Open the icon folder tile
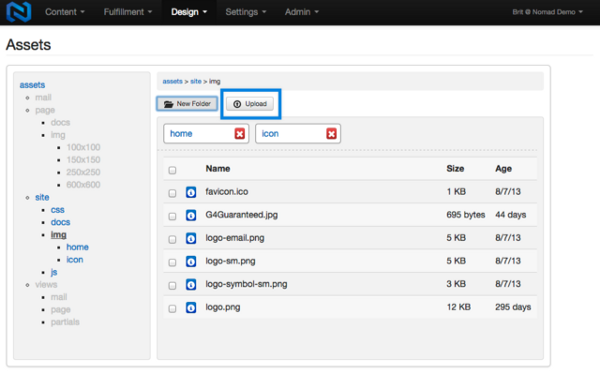Image resolution: width=600 pixels, height=373 pixels. click(298, 134)
